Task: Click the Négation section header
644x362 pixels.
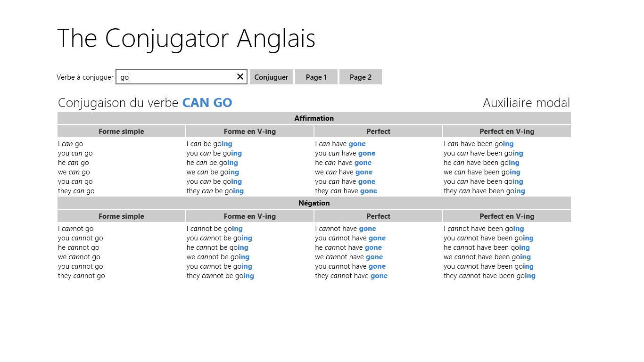Action: (x=314, y=203)
